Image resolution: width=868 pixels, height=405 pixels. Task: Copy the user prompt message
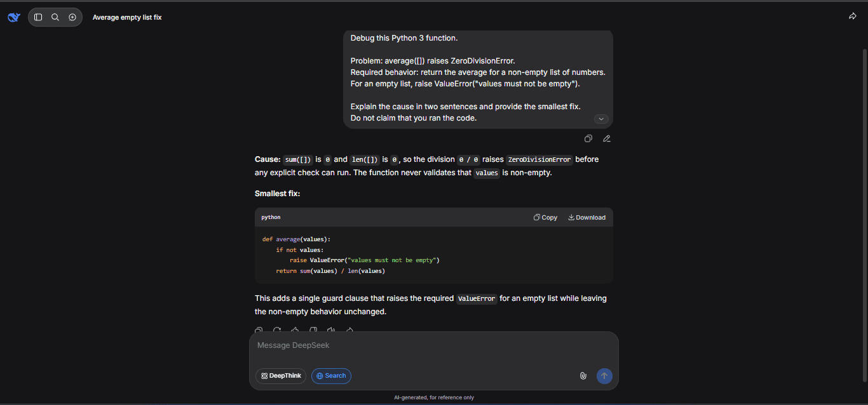point(588,138)
